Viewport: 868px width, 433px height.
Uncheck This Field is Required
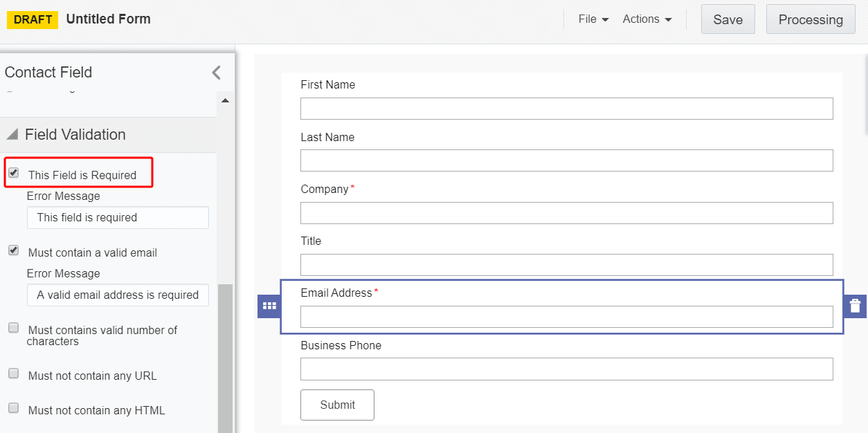pyautogui.click(x=13, y=173)
